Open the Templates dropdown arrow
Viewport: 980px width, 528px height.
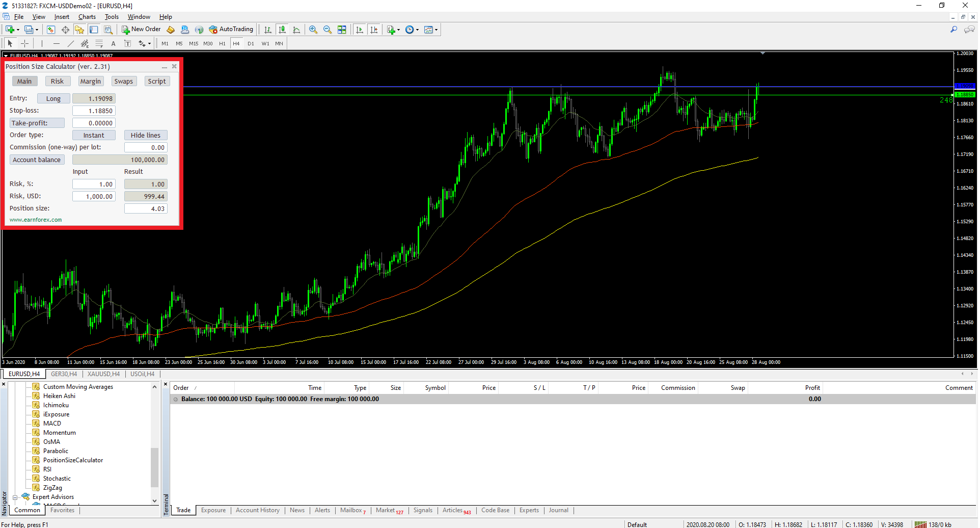(437, 30)
